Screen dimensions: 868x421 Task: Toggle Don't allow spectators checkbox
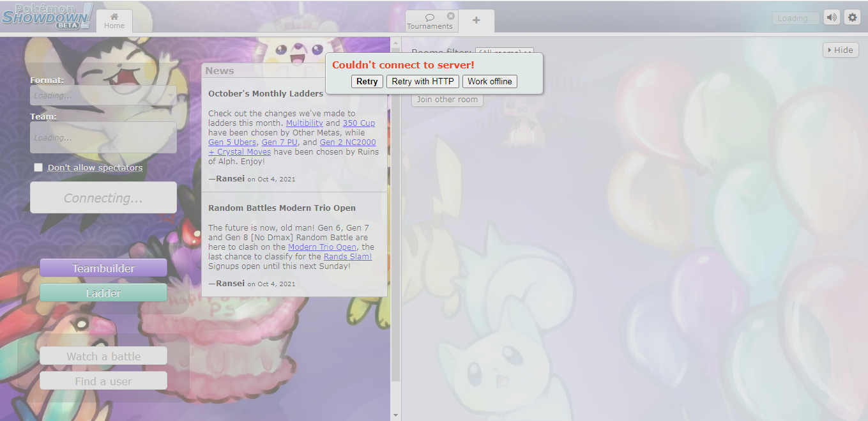[x=38, y=167]
